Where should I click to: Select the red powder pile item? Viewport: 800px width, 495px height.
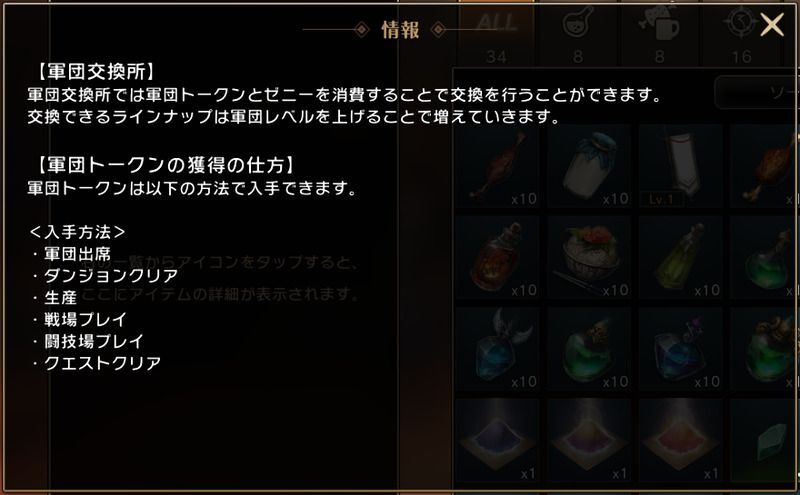point(681,440)
